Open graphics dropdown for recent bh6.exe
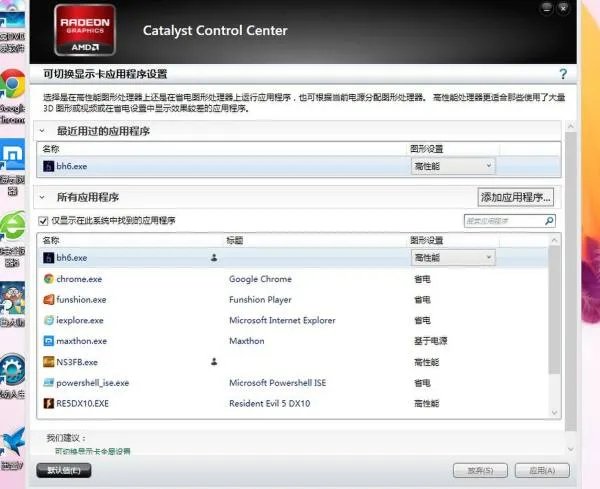 pos(453,166)
